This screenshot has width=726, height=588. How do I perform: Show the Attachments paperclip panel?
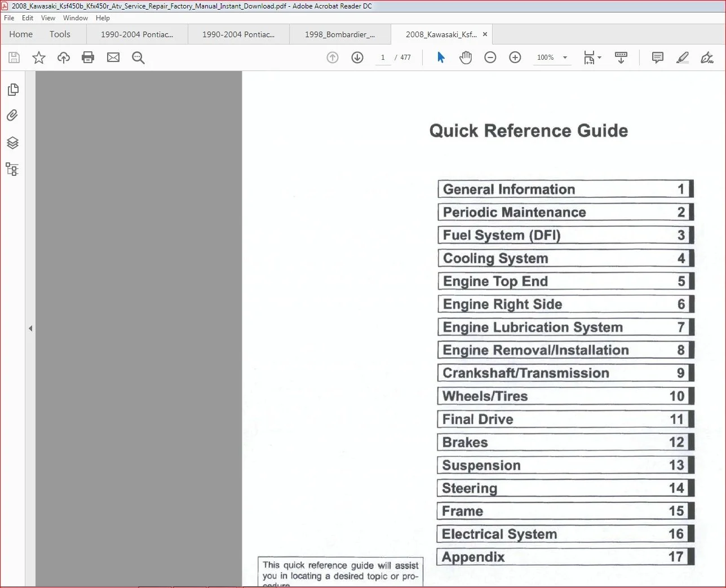pos(12,116)
